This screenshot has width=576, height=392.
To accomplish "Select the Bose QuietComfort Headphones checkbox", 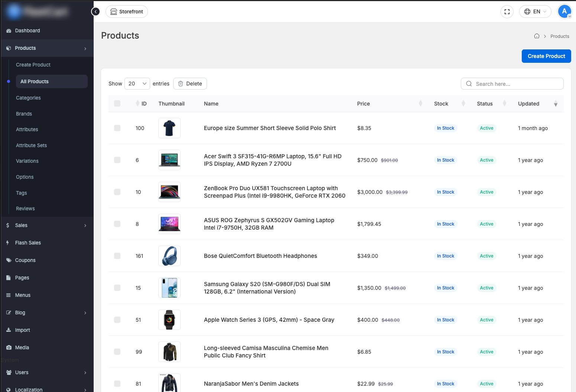I will [x=117, y=256].
